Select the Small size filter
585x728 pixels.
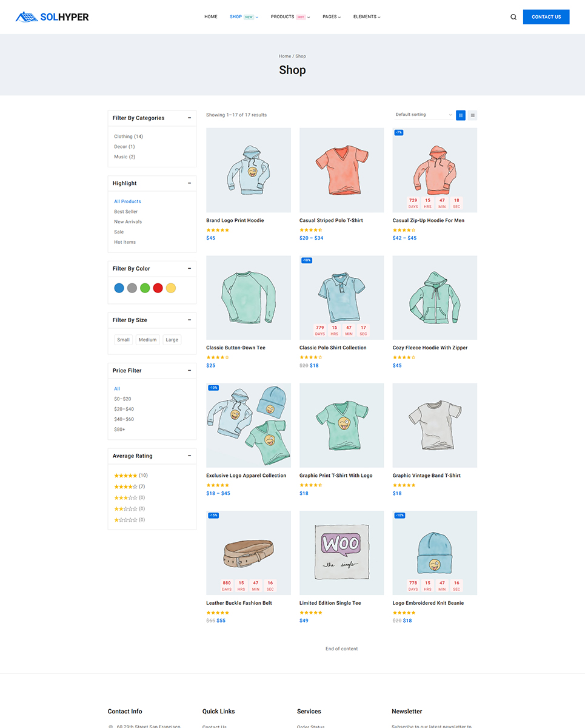point(124,340)
